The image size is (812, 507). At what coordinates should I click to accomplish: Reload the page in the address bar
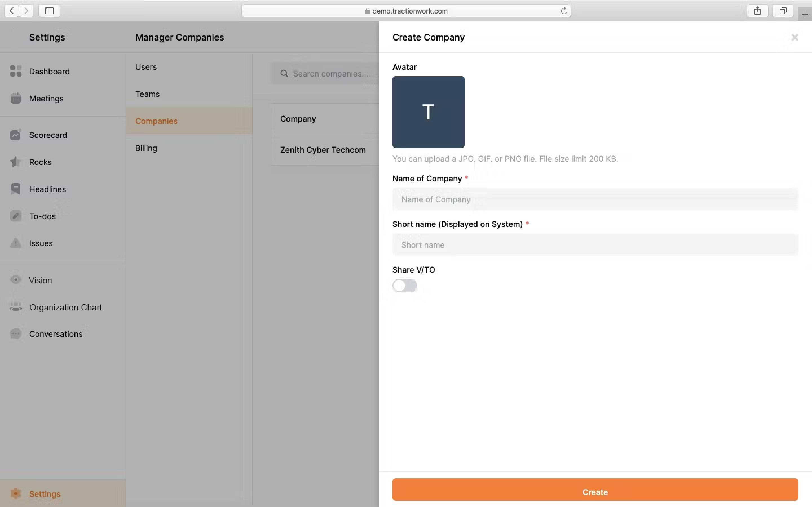click(564, 11)
